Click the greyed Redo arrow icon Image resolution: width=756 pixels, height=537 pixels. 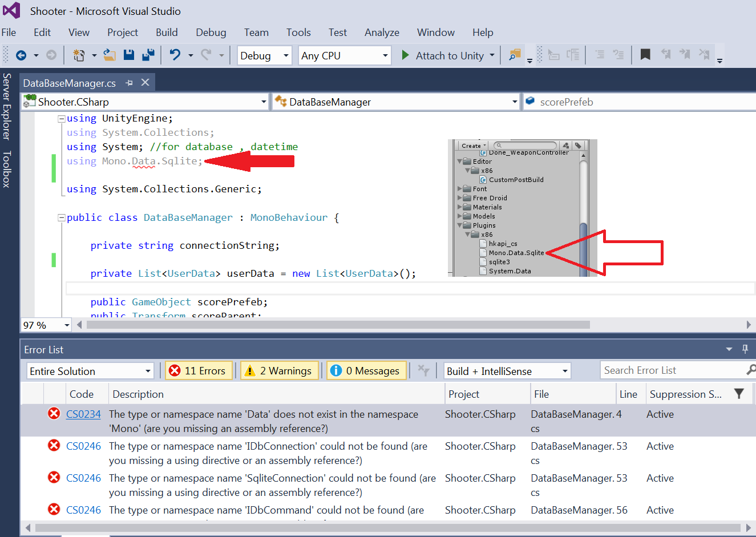point(206,55)
